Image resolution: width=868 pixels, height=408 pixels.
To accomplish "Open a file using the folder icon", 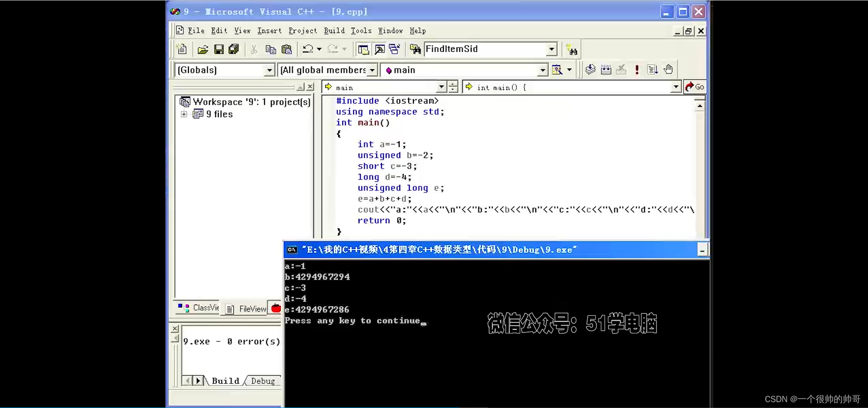I will [x=203, y=49].
